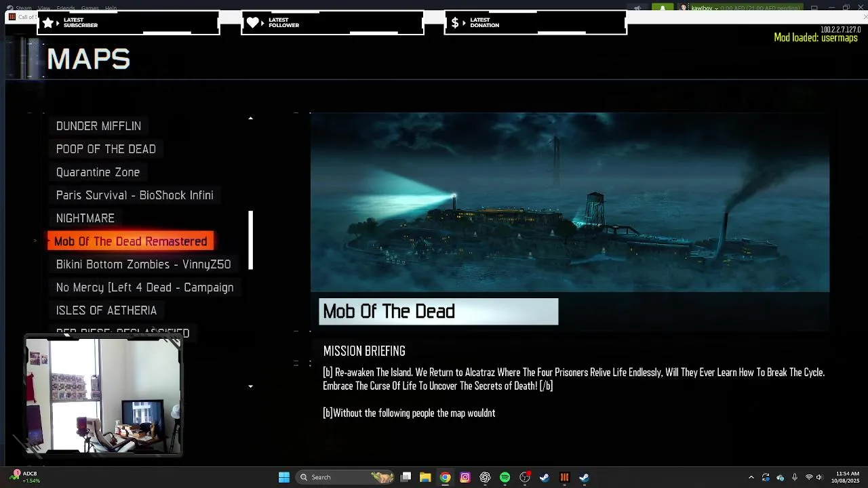Open Spotify from the taskbar

tap(505, 477)
